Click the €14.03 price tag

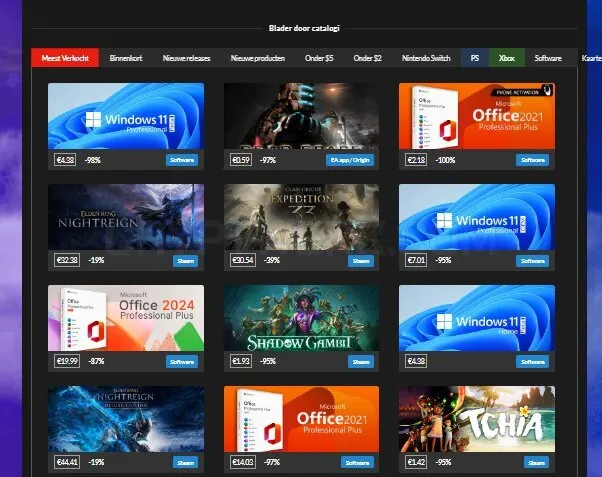pos(243,462)
